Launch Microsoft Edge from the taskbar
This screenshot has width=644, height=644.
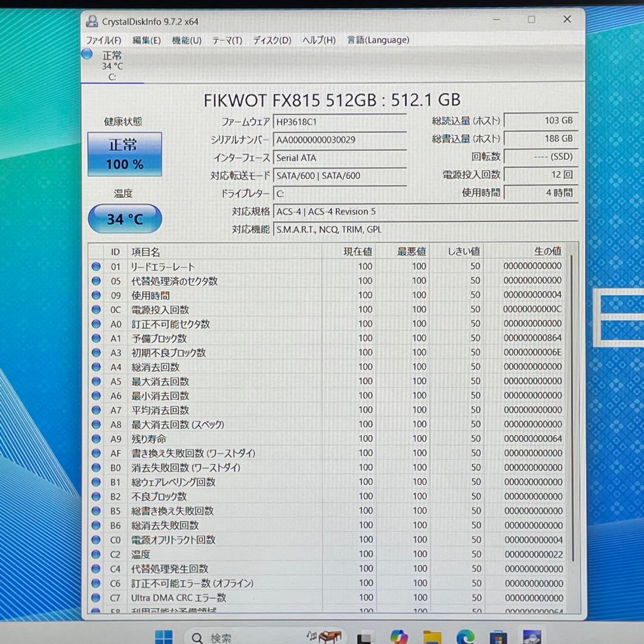[x=465, y=637]
